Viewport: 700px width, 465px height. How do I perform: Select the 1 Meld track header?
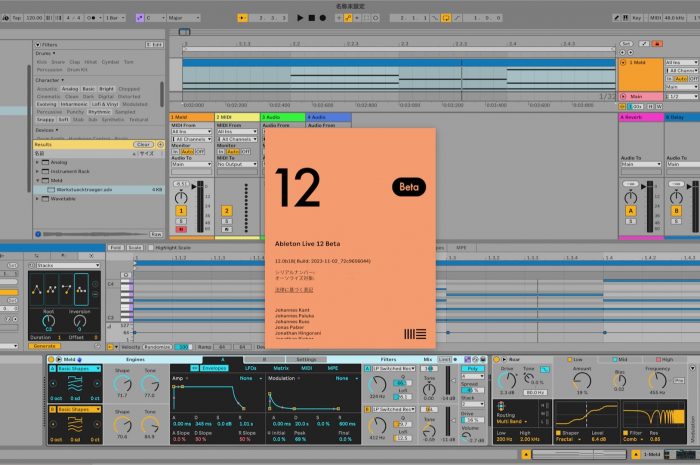(x=192, y=117)
